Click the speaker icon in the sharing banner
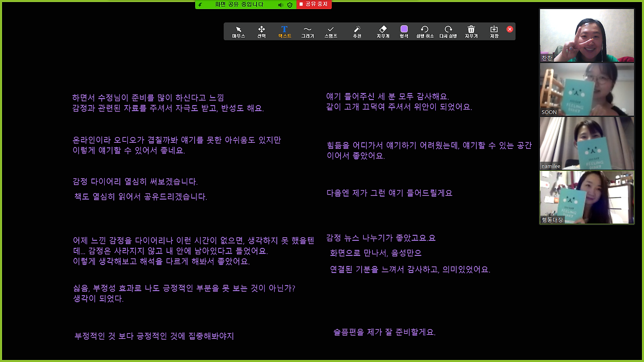Viewport: 644px width, 362px height. pyautogui.click(x=280, y=4)
